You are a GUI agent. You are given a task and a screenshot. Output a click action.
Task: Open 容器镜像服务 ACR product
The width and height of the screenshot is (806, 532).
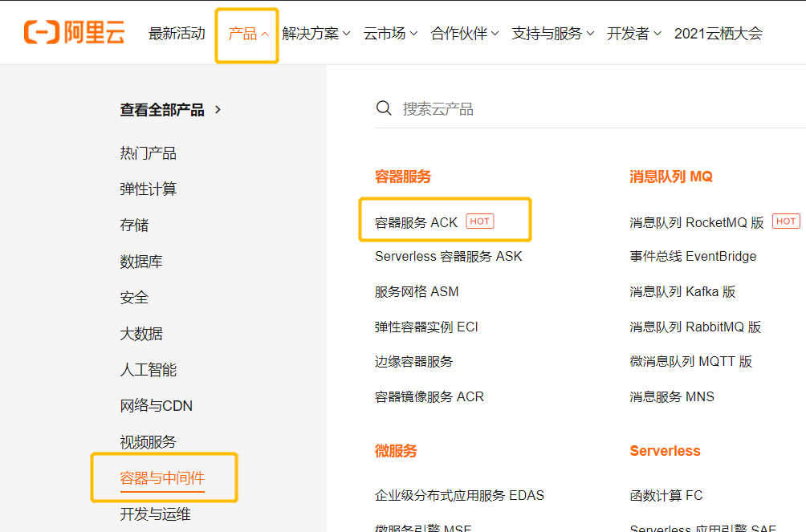tap(429, 397)
